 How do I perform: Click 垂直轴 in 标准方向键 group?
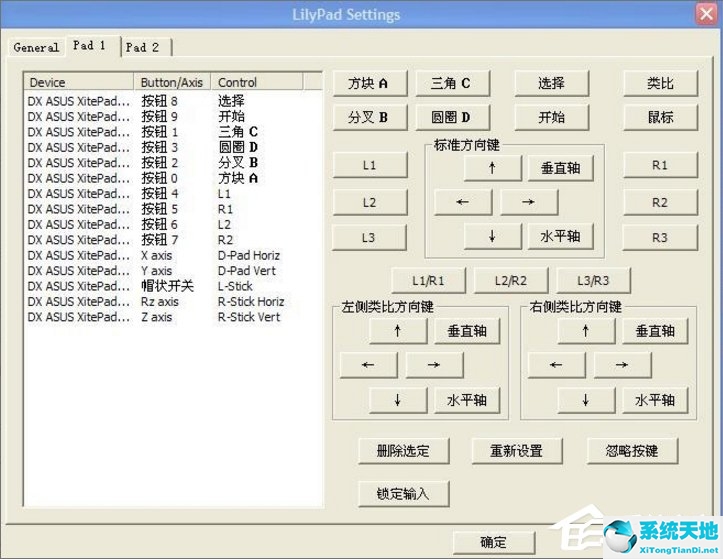point(560,168)
